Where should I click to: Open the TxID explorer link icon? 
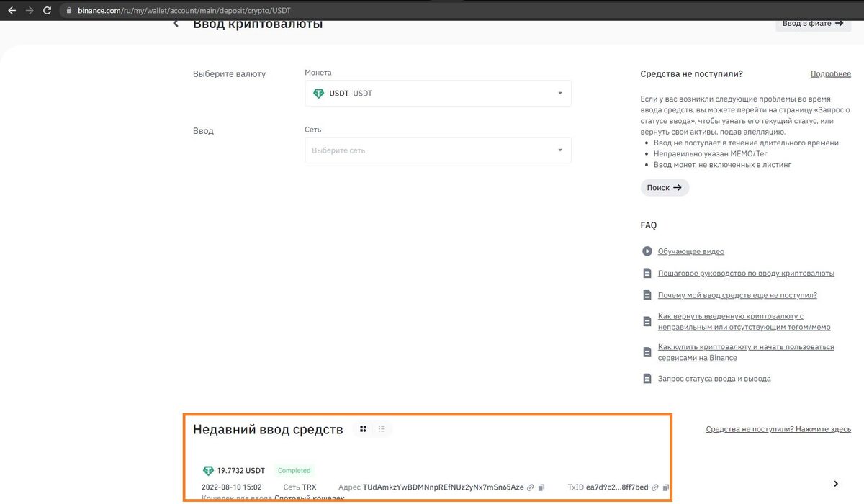[655, 487]
